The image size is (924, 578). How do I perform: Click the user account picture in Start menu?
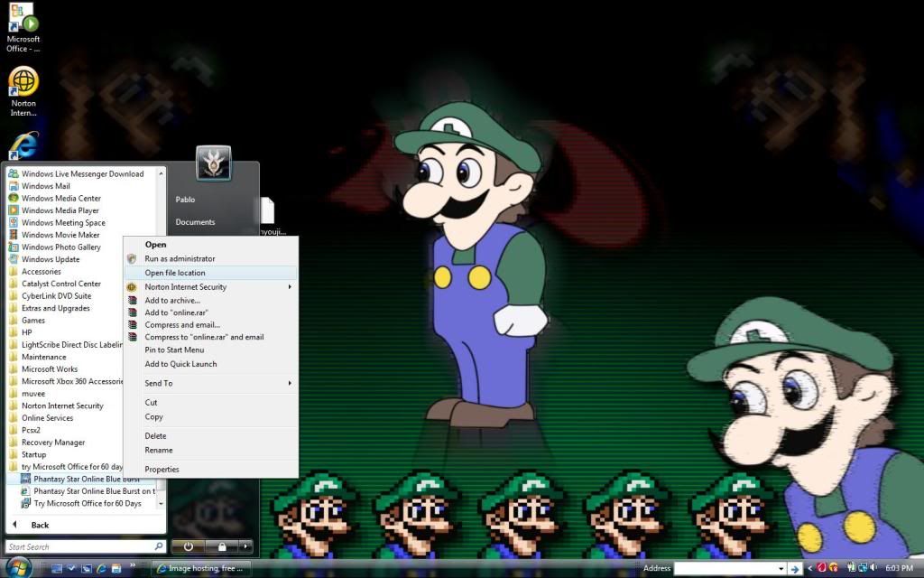click(x=214, y=163)
